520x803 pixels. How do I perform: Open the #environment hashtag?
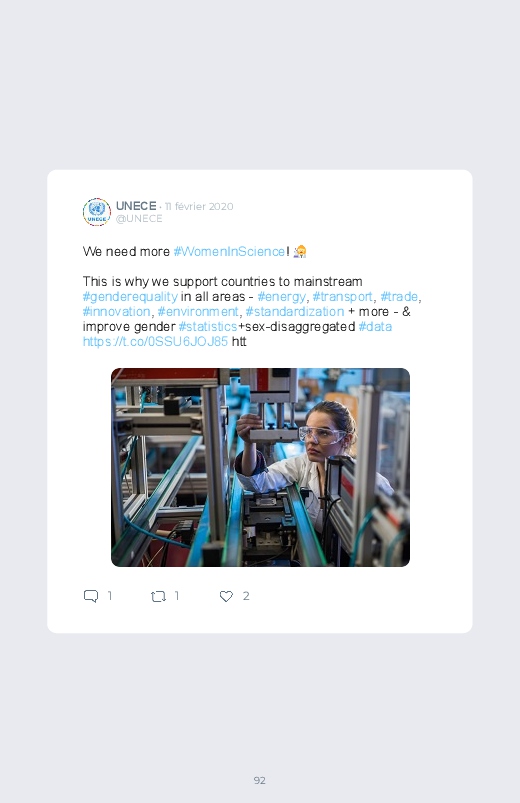point(198,311)
